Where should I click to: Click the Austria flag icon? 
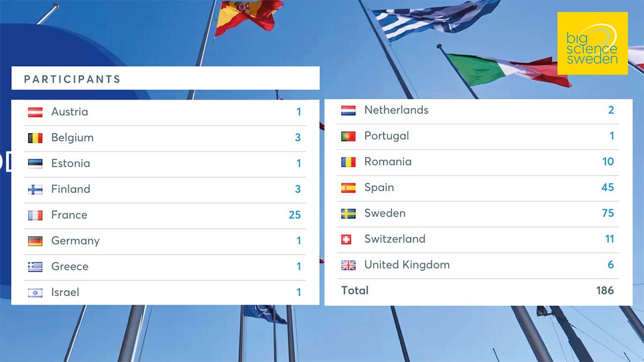pyautogui.click(x=35, y=112)
